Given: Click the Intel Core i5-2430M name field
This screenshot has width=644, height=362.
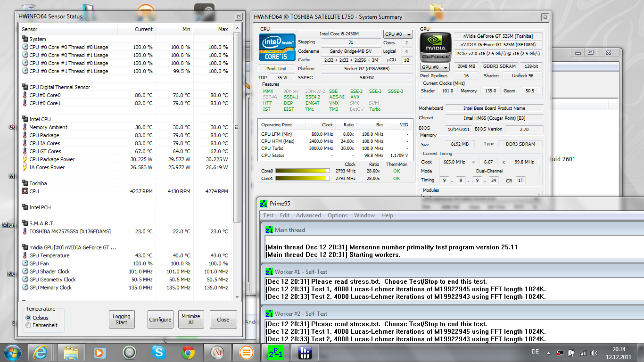Looking at the screenshot, I should click(339, 34).
